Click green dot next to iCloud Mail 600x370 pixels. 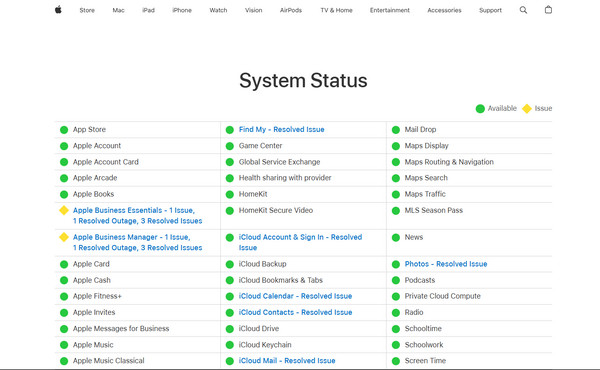230,361
